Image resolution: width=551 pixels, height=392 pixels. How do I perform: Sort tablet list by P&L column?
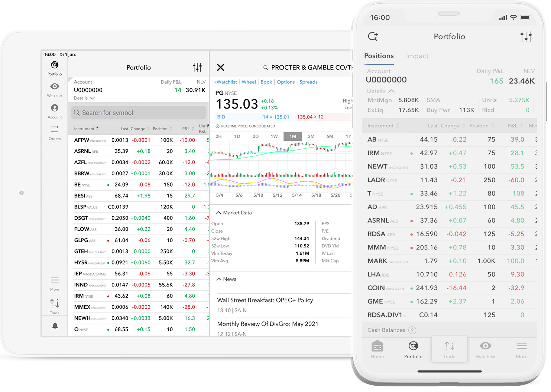(x=188, y=129)
